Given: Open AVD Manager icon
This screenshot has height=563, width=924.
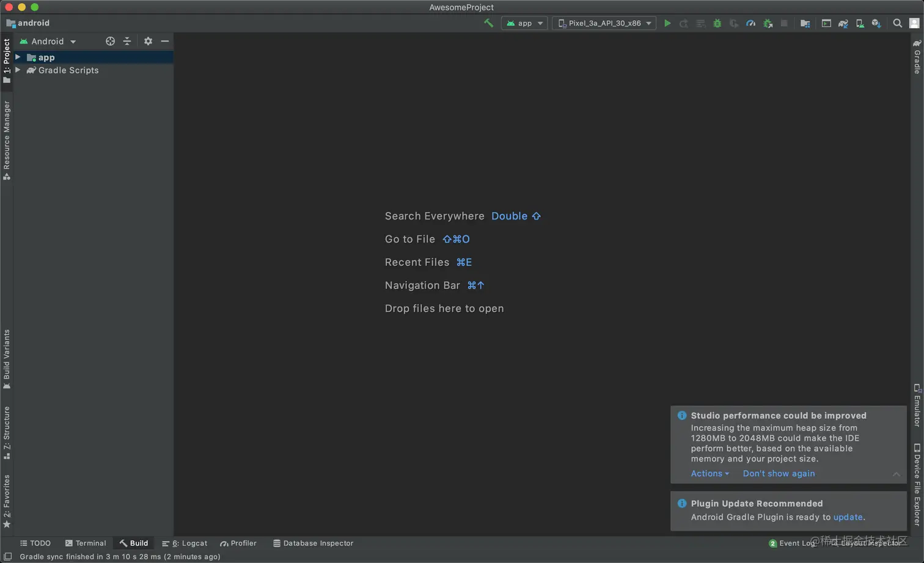Looking at the screenshot, I should [860, 23].
